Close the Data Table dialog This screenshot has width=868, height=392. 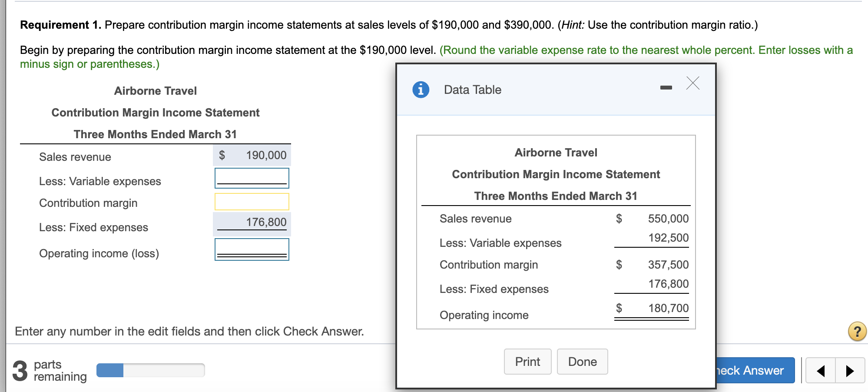(693, 83)
